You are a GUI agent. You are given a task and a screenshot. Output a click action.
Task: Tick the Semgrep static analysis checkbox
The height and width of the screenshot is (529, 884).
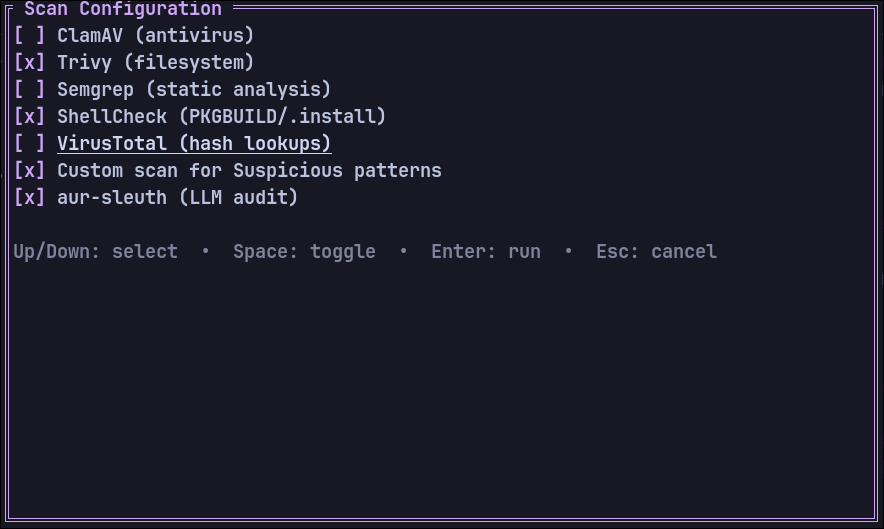pyautogui.click(x=29, y=90)
